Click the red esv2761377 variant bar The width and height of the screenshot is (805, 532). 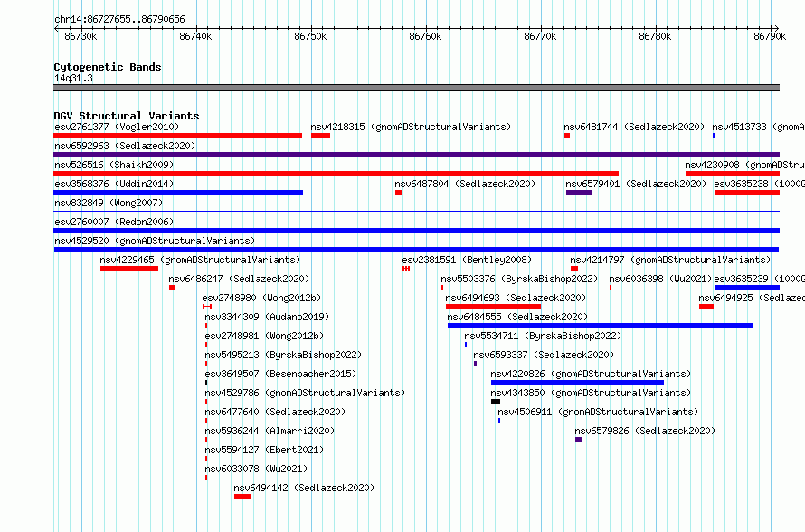pyautogui.click(x=177, y=136)
